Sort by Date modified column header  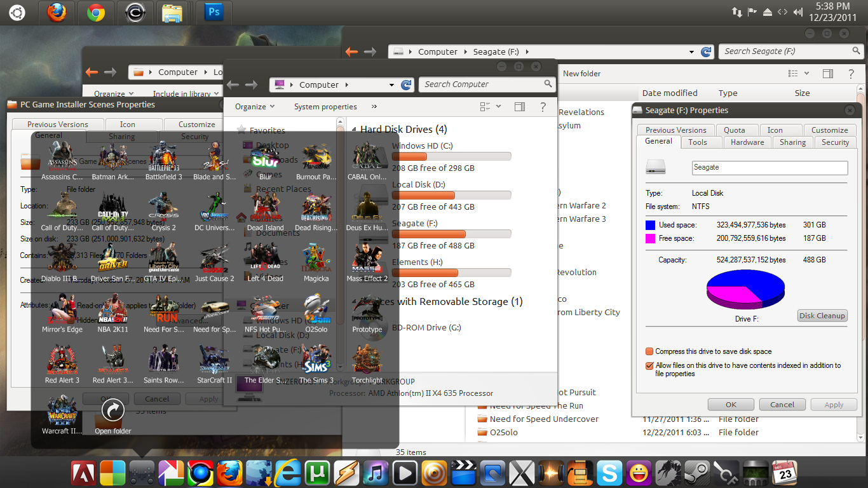[670, 93]
